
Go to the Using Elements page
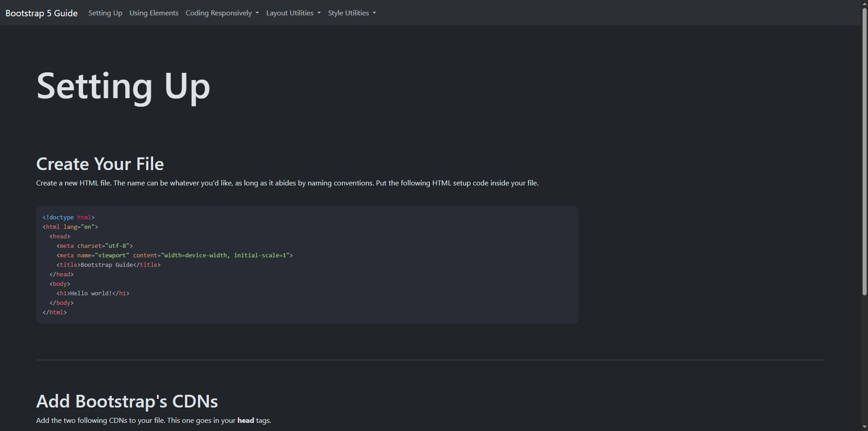[154, 13]
